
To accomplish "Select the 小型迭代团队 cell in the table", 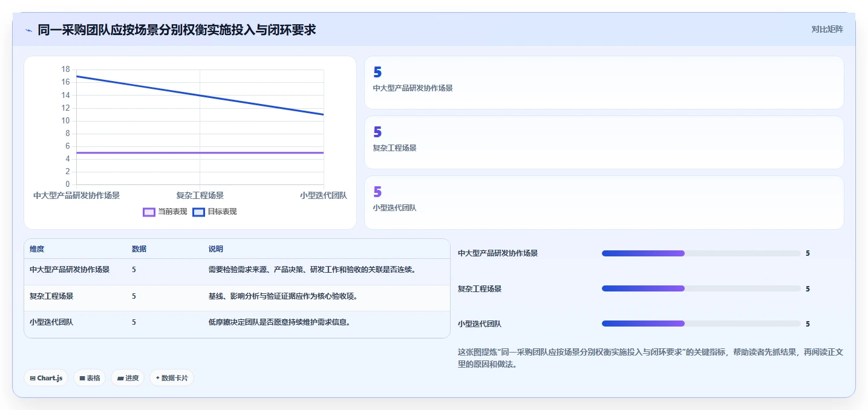I will coord(51,322).
